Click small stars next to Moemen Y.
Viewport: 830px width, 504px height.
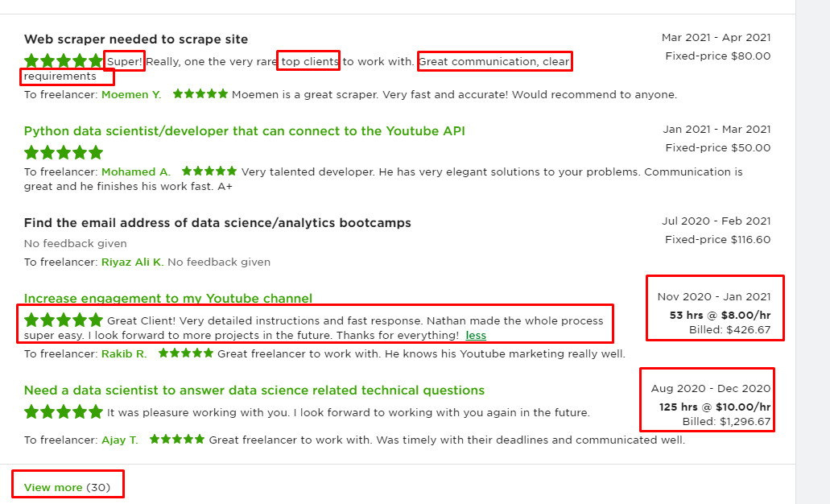200,94
